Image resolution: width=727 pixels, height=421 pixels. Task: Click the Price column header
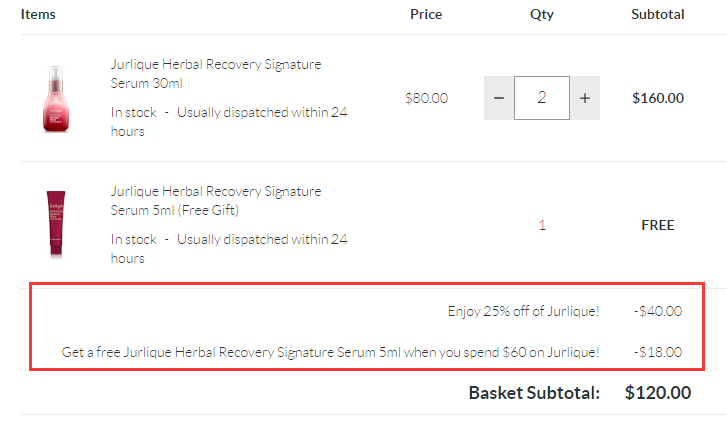tap(426, 15)
